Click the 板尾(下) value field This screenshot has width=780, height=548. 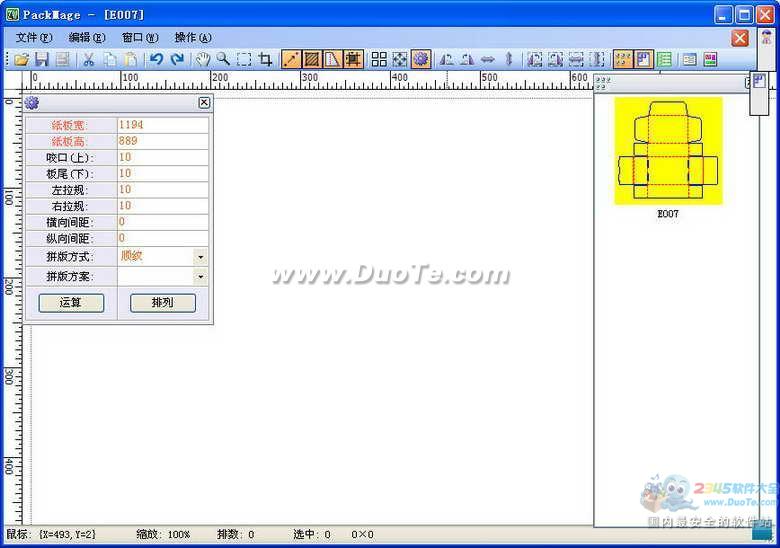pyautogui.click(x=163, y=173)
